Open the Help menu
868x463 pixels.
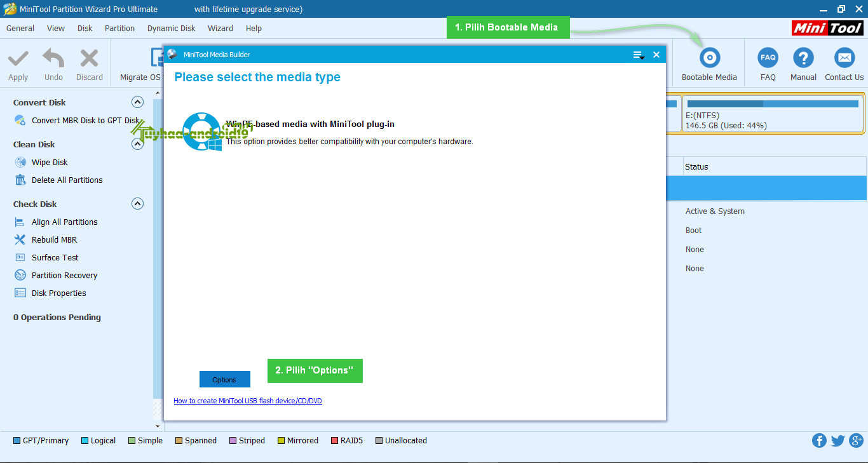point(254,28)
